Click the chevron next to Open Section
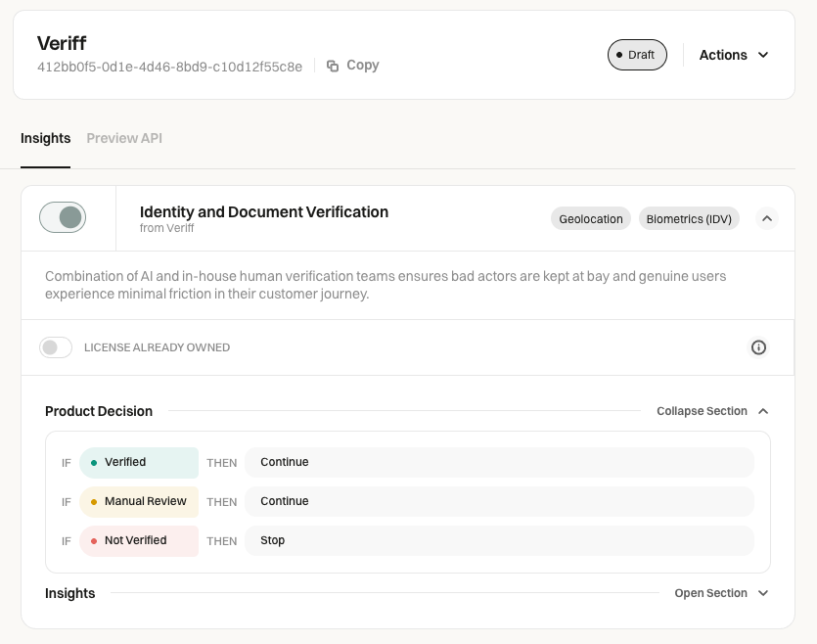This screenshot has height=644, width=817. click(x=763, y=593)
